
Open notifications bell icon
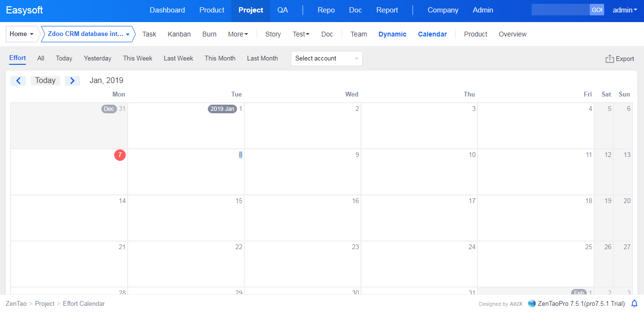(634, 303)
